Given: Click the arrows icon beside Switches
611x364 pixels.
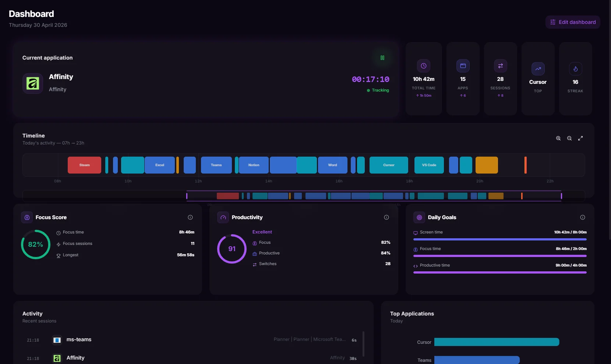Looking at the screenshot, I should (255, 264).
